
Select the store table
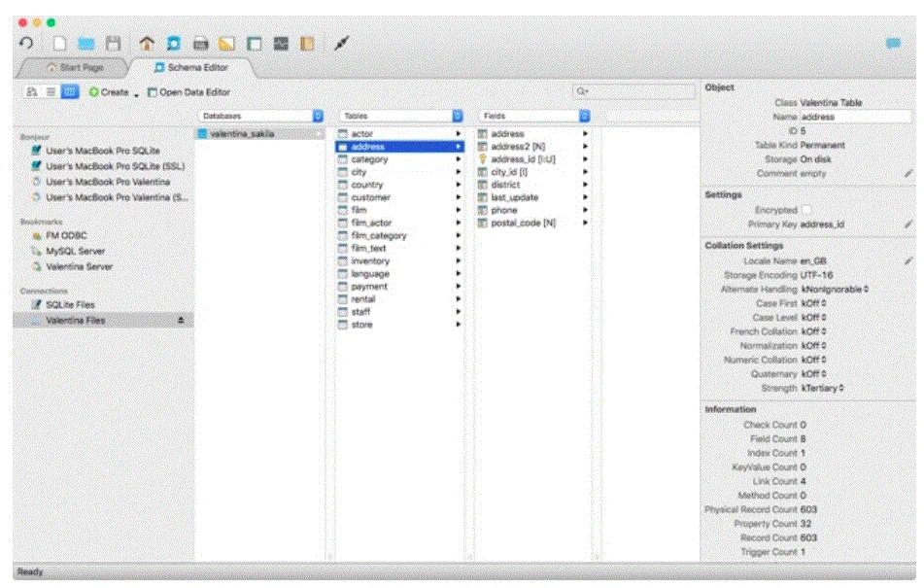pyautogui.click(x=400, y=325)
